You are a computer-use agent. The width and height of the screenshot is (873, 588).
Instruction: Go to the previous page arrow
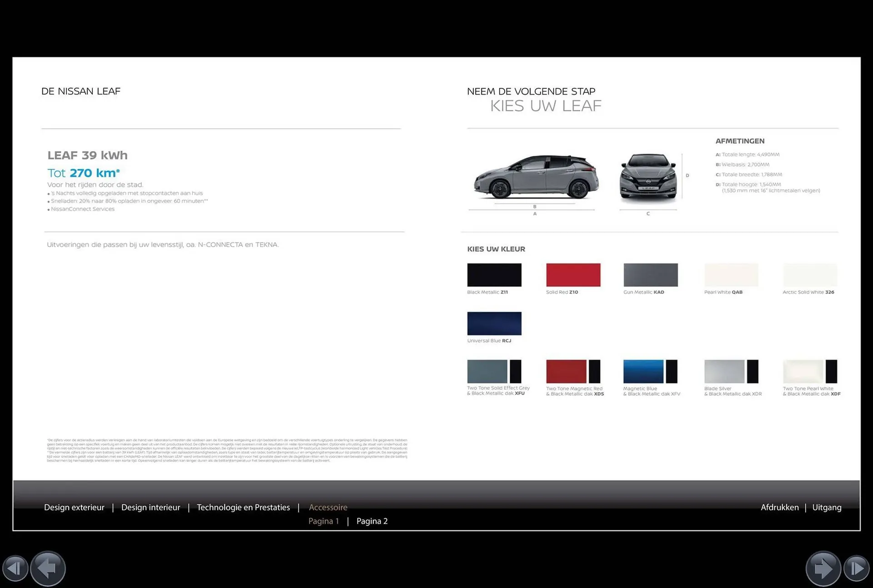pos(47,568)
